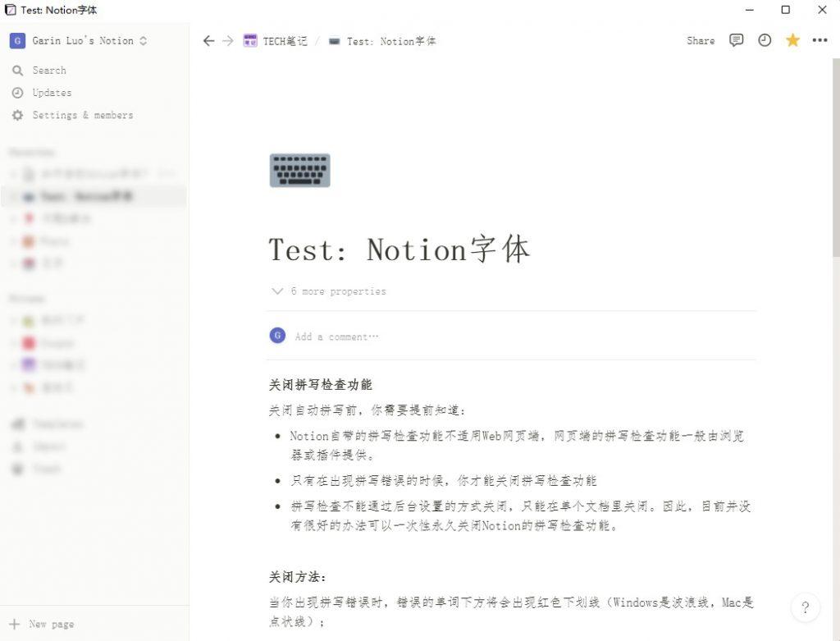Open the Updates inbox
This screenshot has height=641, width=840.
pyautogui.click(x=51, y=92)
